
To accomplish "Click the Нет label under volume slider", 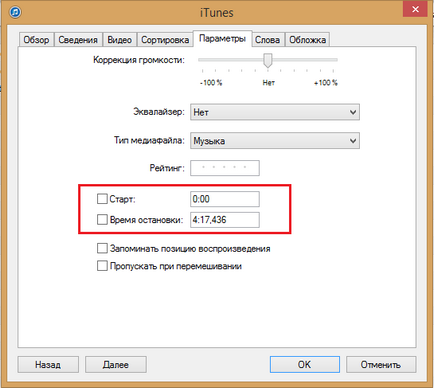I will (268, 83).
